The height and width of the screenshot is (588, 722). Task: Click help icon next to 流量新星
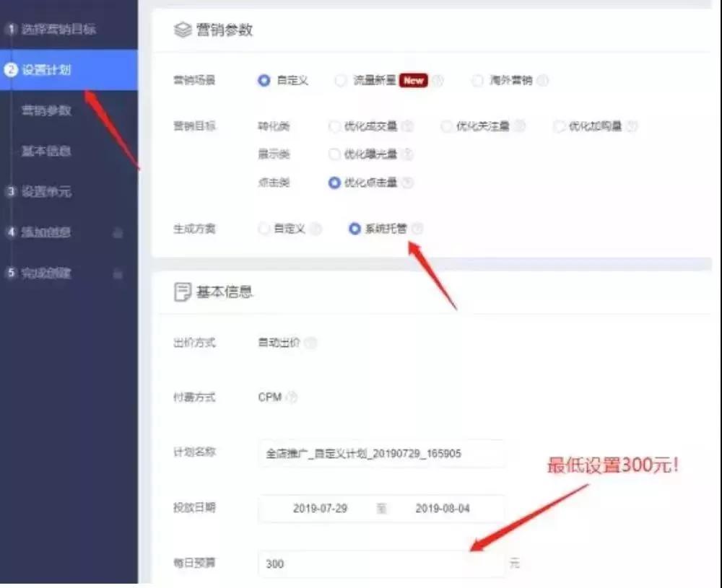[x=438, y=81]
